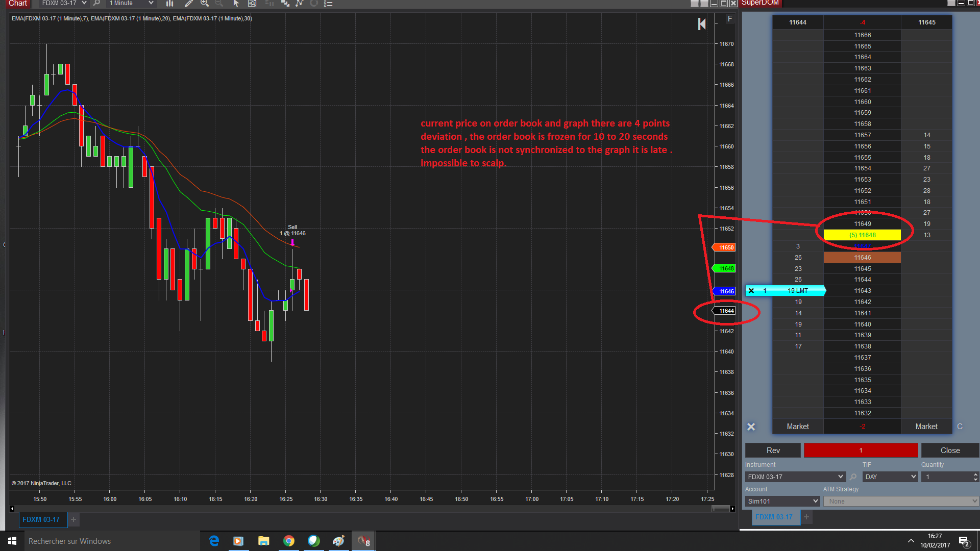
Task: Select the drawing tools pencil icon
Action: (188, 3)
